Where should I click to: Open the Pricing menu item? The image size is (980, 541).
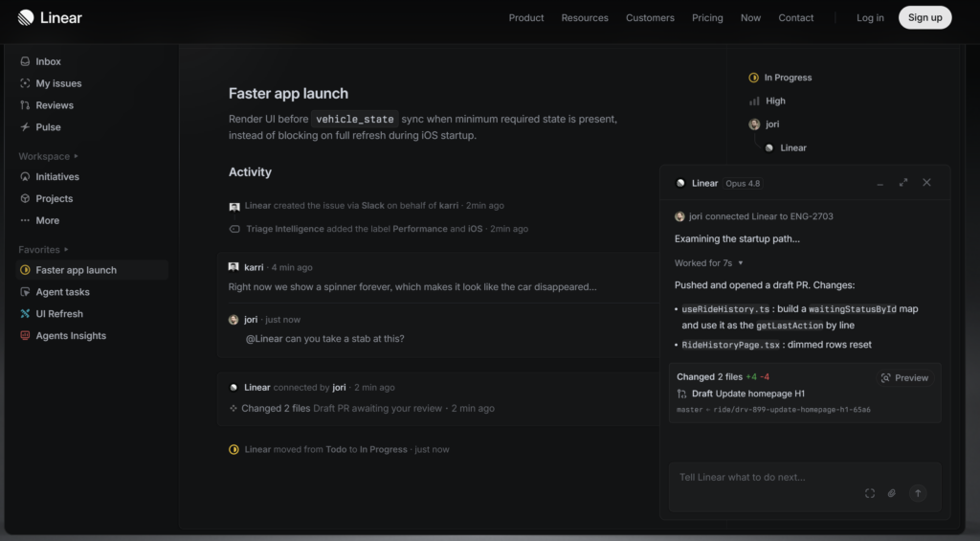point(707,17)
